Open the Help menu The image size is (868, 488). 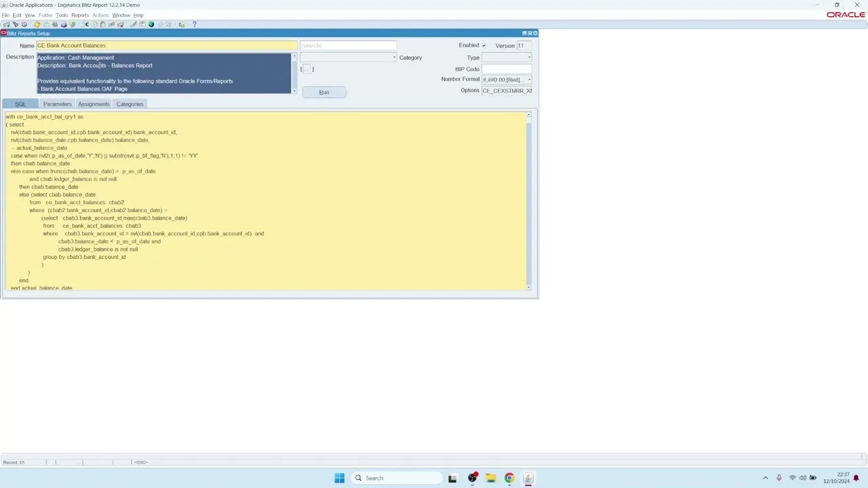[138, 15]
